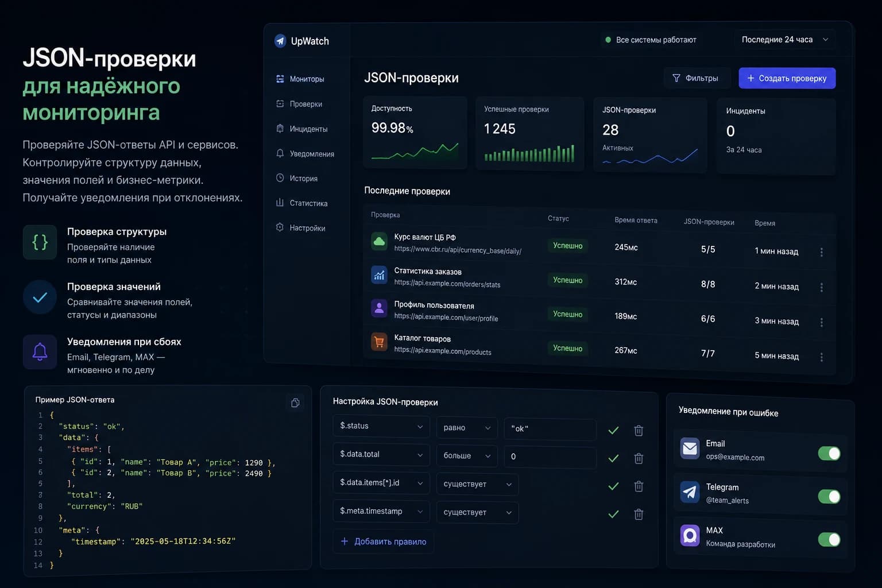Screen dimensions: 882x588
Task: Open the Инциденты 0 card
Action: (x=776, y=137)
